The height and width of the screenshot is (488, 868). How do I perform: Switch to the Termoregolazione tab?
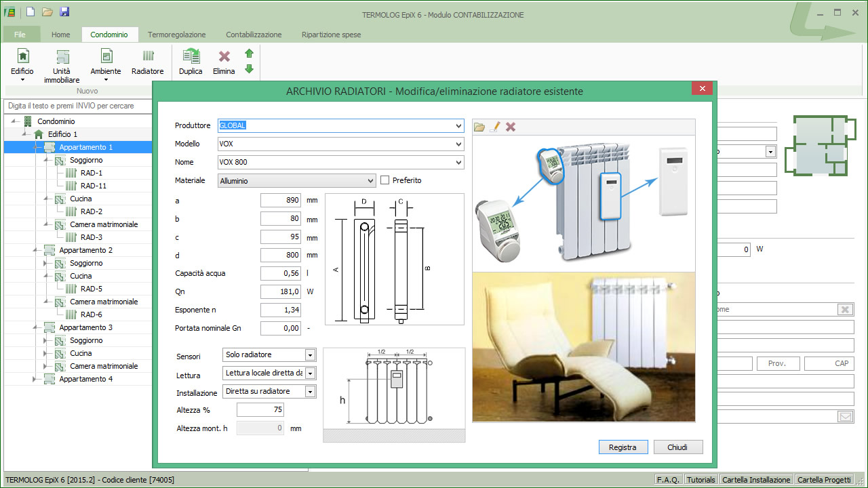pos(176,35)
